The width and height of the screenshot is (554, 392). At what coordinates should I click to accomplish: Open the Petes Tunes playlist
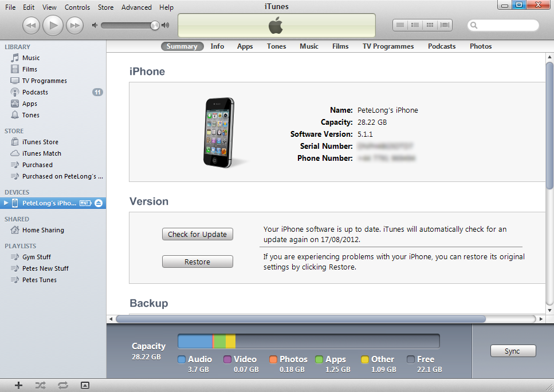click(53, 280)
